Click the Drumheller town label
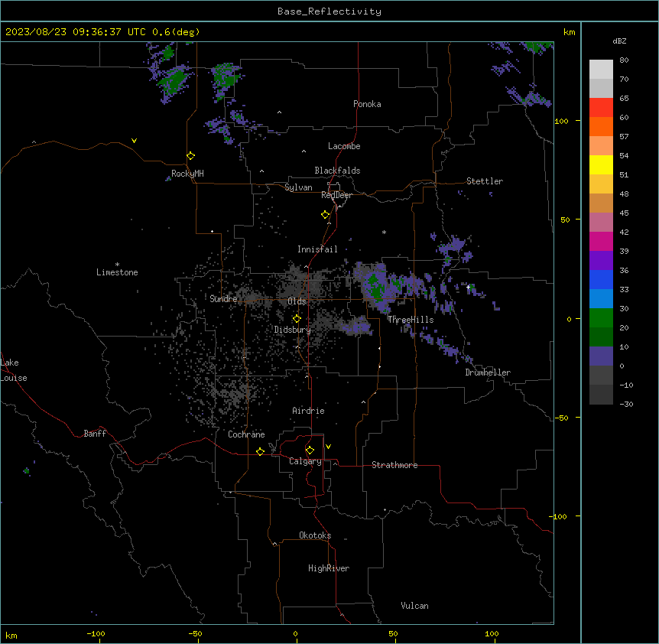This screenshot has width=659, height=644. 488,372
